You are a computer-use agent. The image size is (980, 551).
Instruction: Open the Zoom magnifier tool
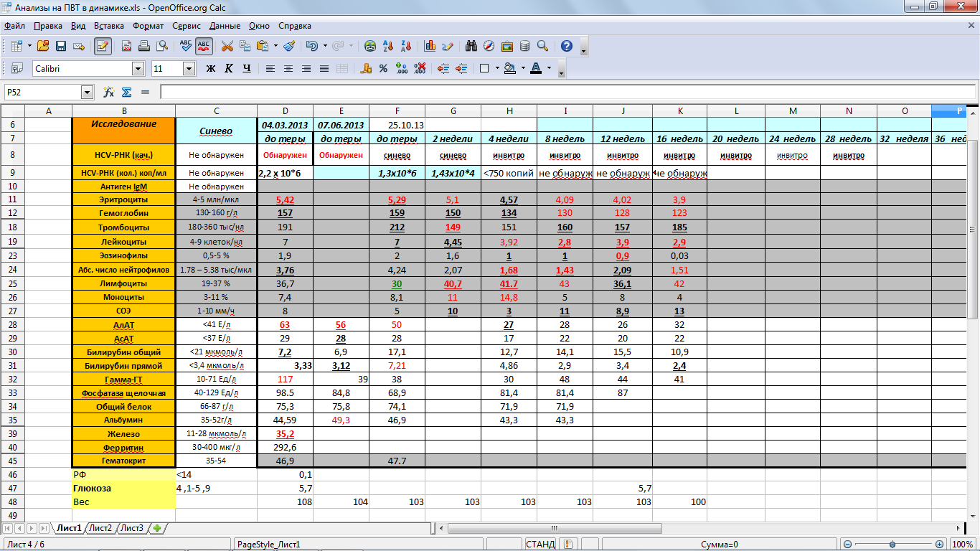point(543,46)
